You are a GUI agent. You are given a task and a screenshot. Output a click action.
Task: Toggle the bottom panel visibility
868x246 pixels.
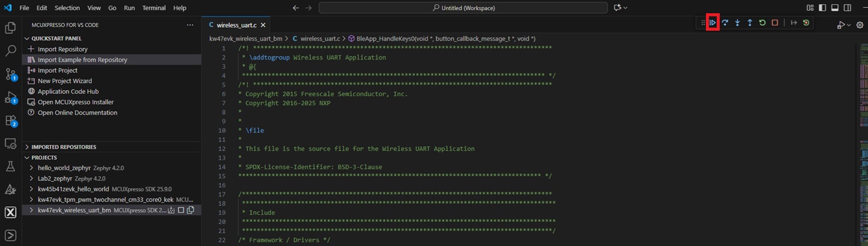[x=835, y=8]
